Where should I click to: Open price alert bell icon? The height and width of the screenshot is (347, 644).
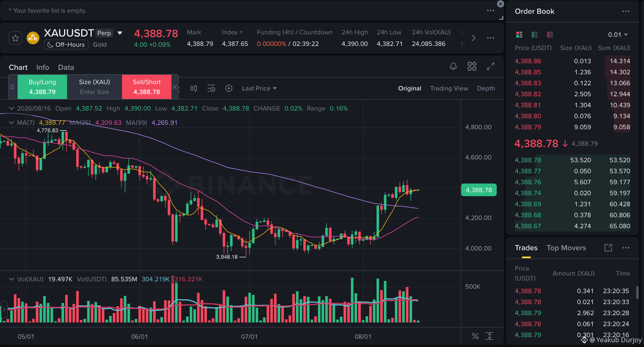(x=453, y=66)
